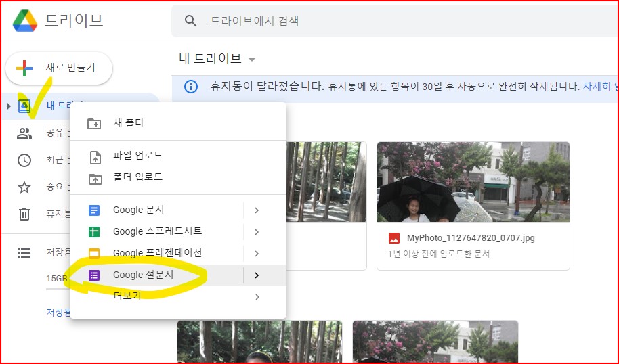Click the My Drive sidebar icon

click(x=24, y=106)
